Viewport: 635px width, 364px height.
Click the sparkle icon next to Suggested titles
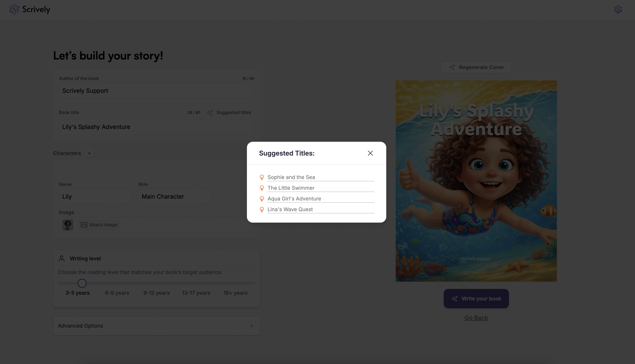(x=210, y=113)
